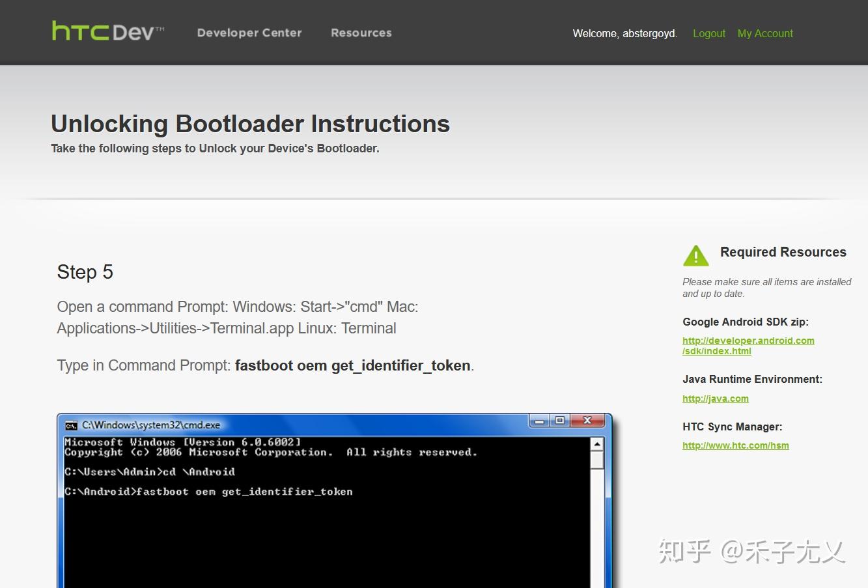Open the Developer Center menu
The image size is (868, 588).
[249, 33]
